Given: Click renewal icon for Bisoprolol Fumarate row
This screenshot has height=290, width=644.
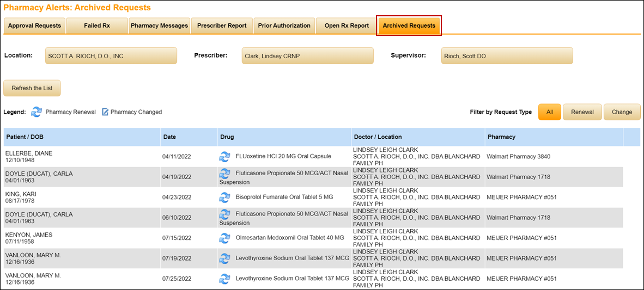Looking at the screenshot, I should click(224, 197).
